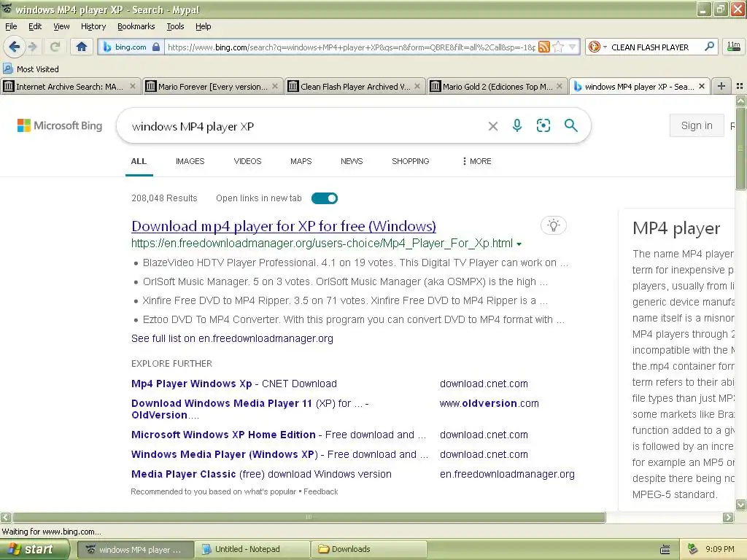The image size is (747, 560).
Task: Click the Feedback link under recommendations
Action: (x=321, y=492)
